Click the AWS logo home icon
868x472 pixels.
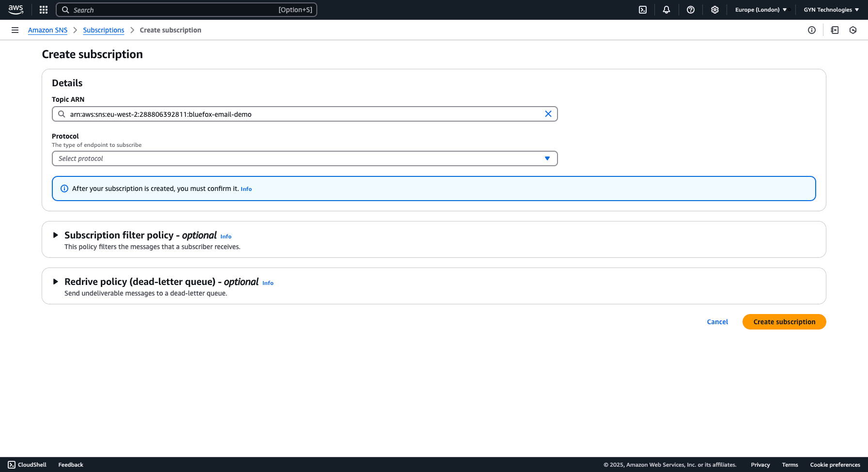point(16,10)
